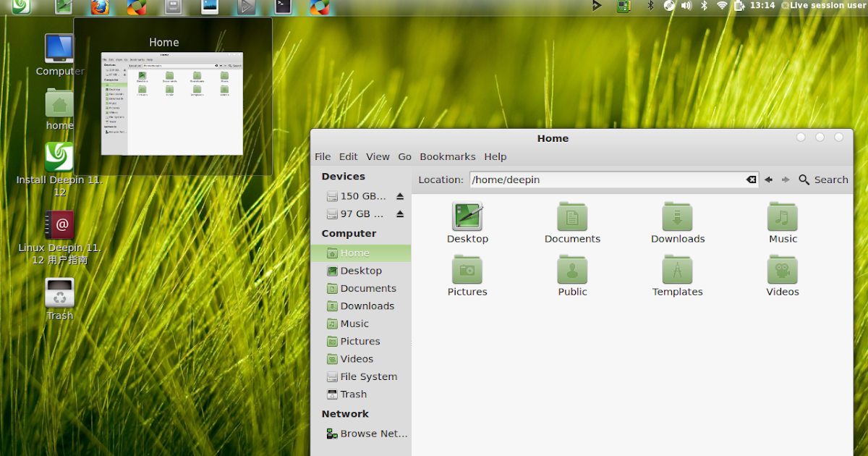Click the back navigation arrow
This screenshot has width=868, height=456.
click(768, 180)
